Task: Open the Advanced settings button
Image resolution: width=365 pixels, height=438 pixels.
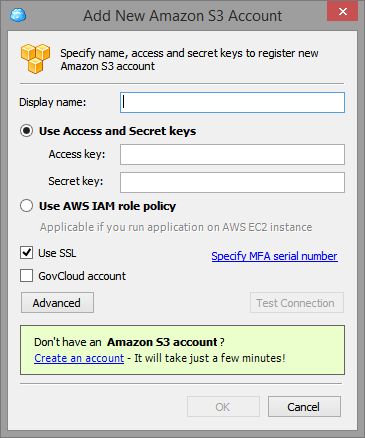Action: coord(57,303)
